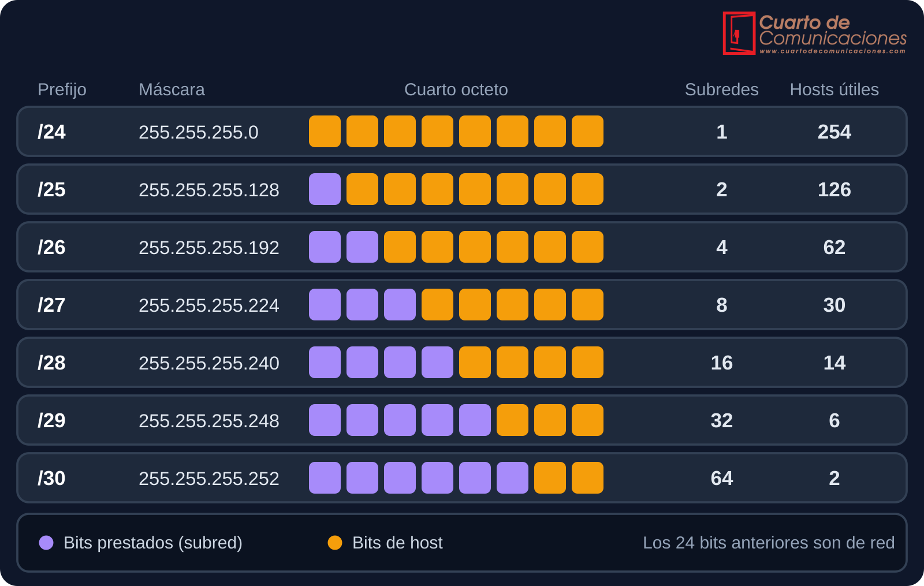Select the /28 prefix label
The height and width of the screenshot is (586, 924).
pos(51,363)
